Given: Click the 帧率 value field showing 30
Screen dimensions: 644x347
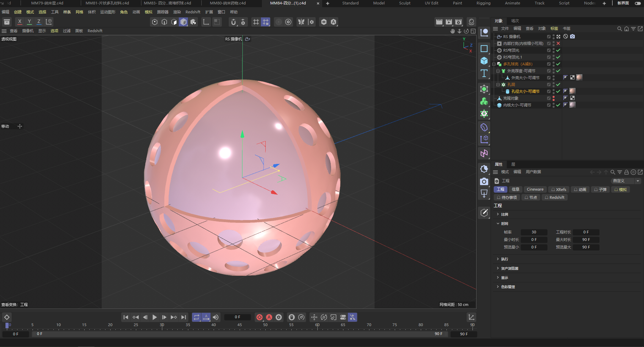Looking at the screenshot, I should pos(534,232).
